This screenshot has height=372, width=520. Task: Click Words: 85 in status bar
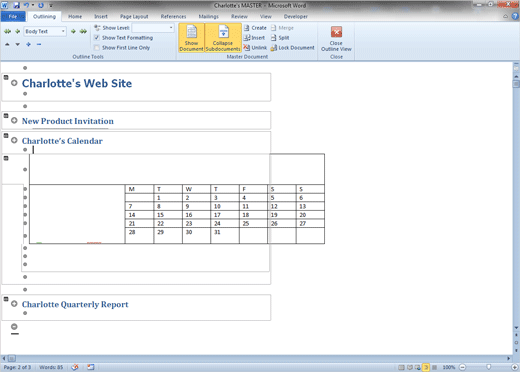click(x=51, y=367)
